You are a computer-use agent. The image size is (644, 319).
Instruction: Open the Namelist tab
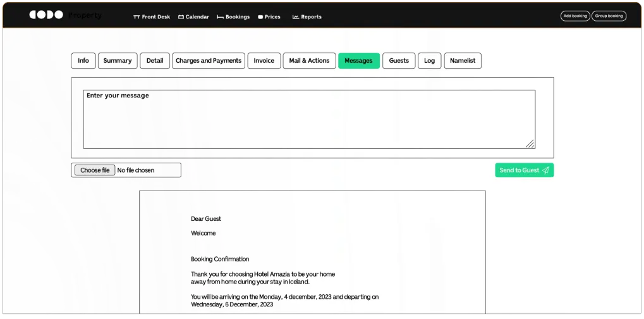(x=463, y=61)
